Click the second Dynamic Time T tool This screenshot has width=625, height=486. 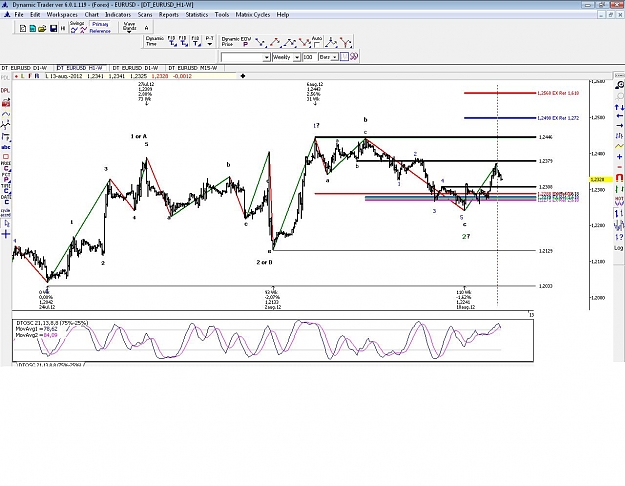coord(183,41)
